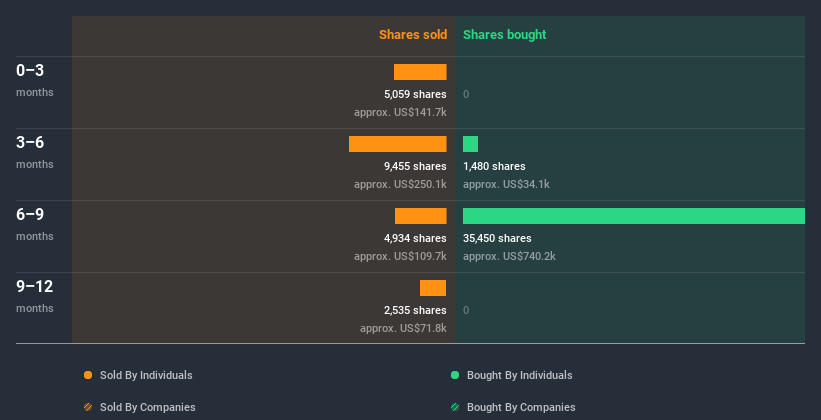Click the 35,450 shares value
Viewport: 821px width, 420px height.
[497, 238]
